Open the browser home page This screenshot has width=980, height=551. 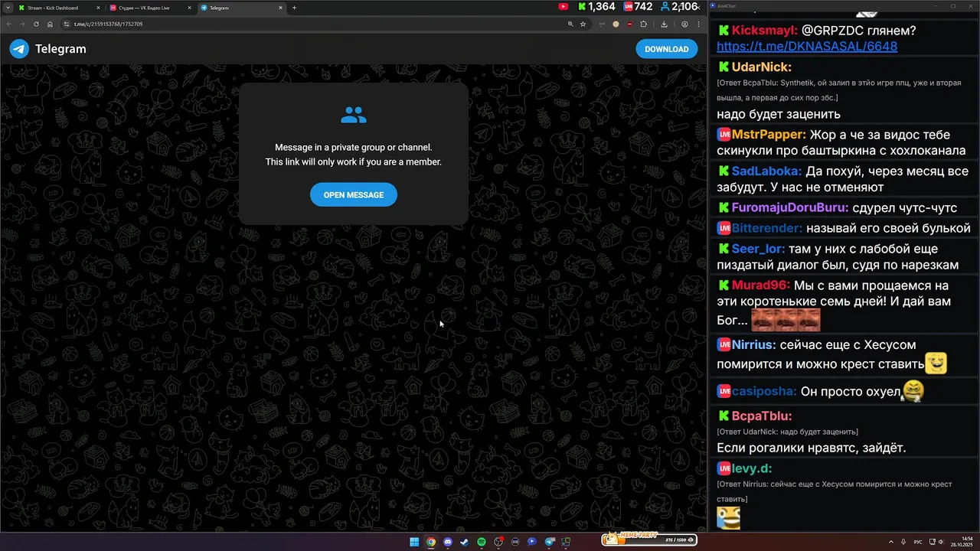50,24
